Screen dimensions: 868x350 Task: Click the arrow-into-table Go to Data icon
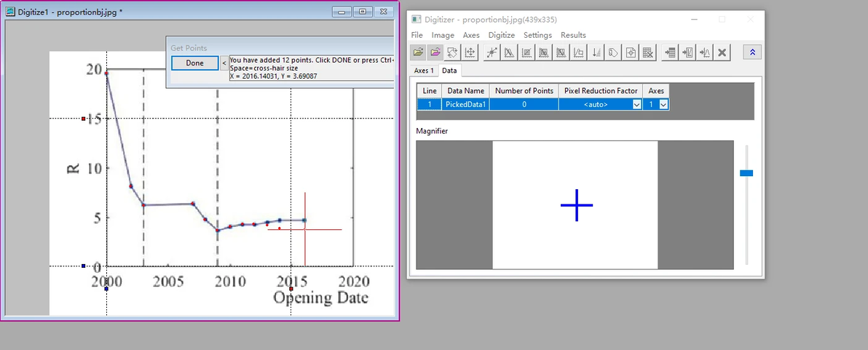671,52
